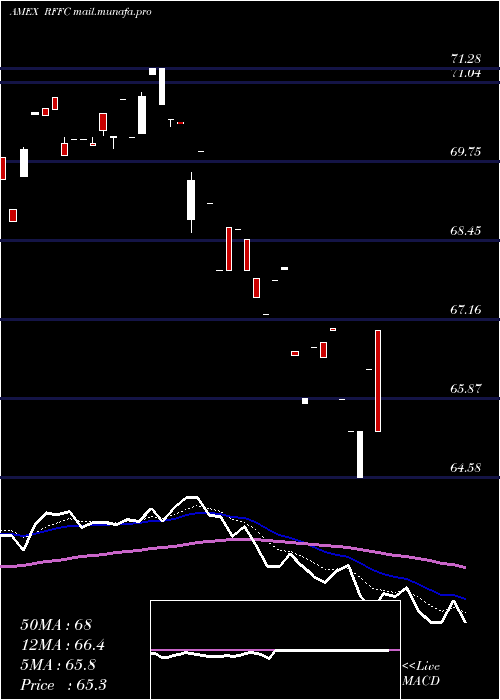
Task: Click the 12MA : 66.4 readout
Action: 65,645
